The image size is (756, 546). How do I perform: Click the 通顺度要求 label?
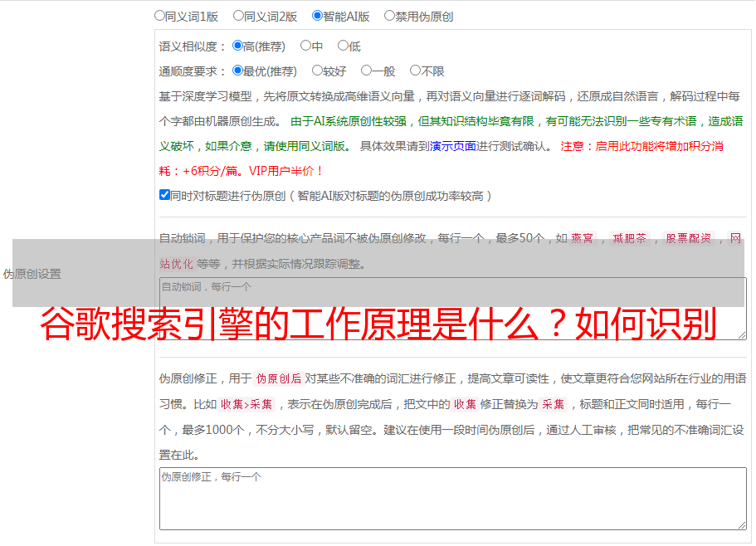click(193, 71)
